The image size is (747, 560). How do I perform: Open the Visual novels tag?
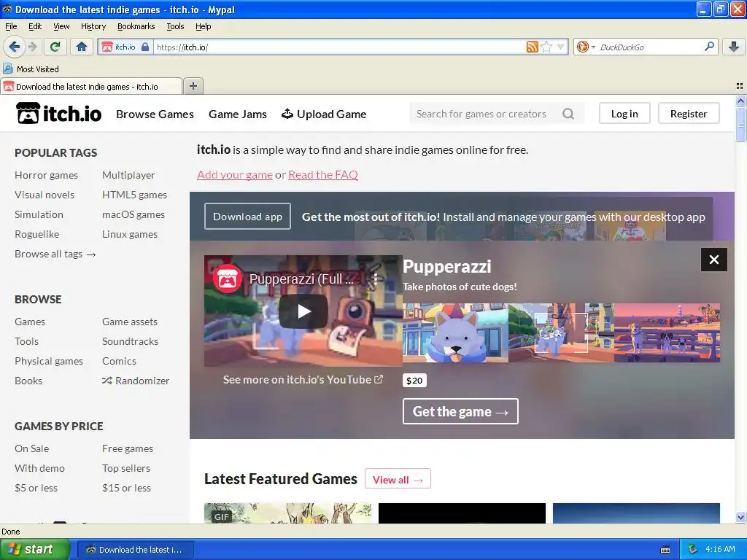44,195
